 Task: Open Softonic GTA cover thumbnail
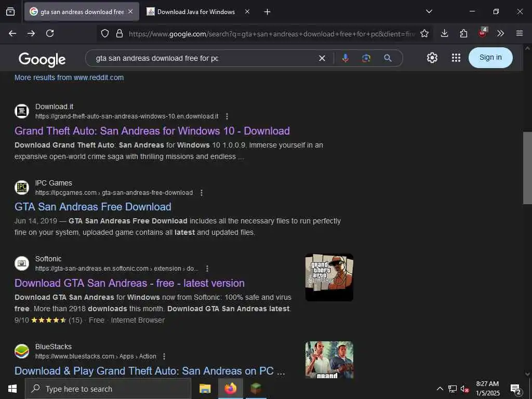click(x=329, y=277)
